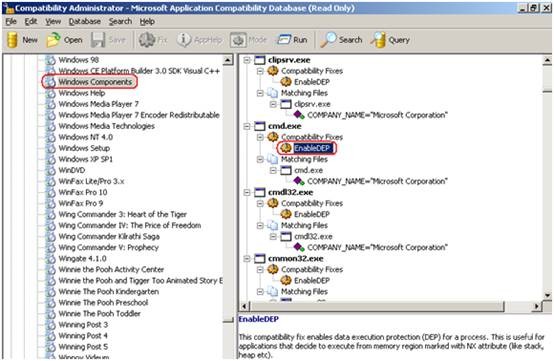Click the Matching Files icon under clipsrv.exe
Image resolution: width=554 pixels, height=361 pixels.
click(272, 93)
